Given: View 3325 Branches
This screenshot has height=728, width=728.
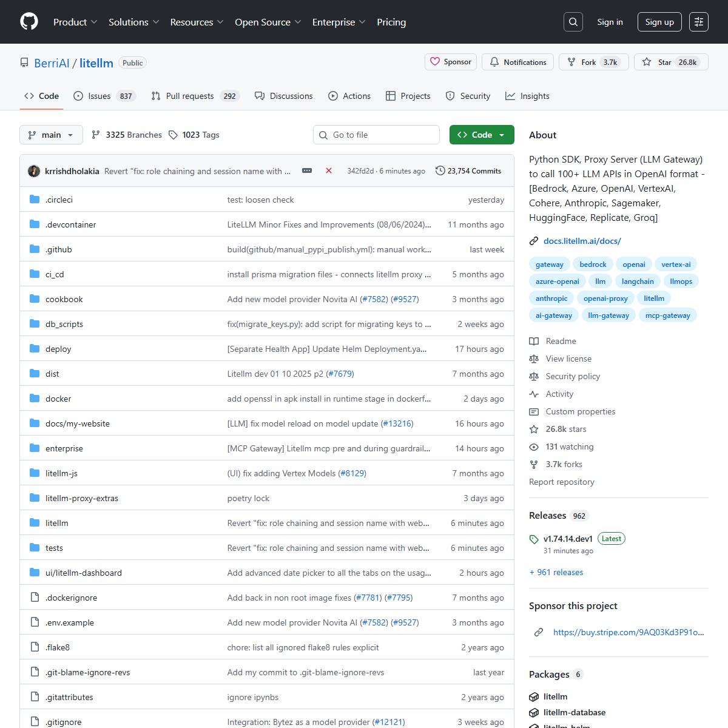Looking at the screenshot, I should 127,135.
